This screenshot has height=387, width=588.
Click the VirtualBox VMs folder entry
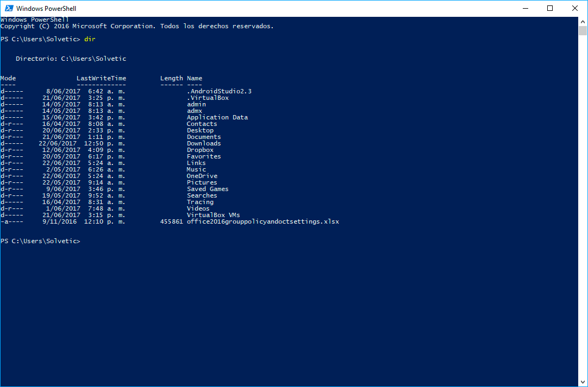pyautogui.click(x=213, y=215)
